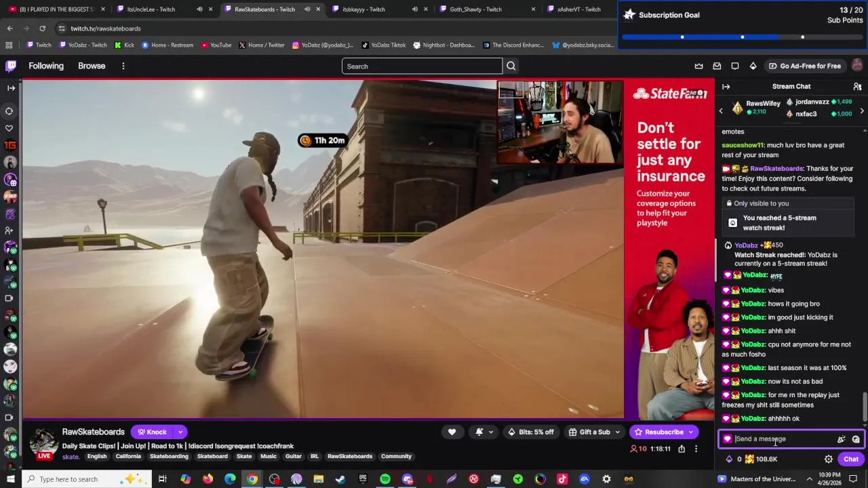Open the Kick bookmark
The width and height of the screenshot is (868, 488).
pyautogui.click(x=124, y=45)
